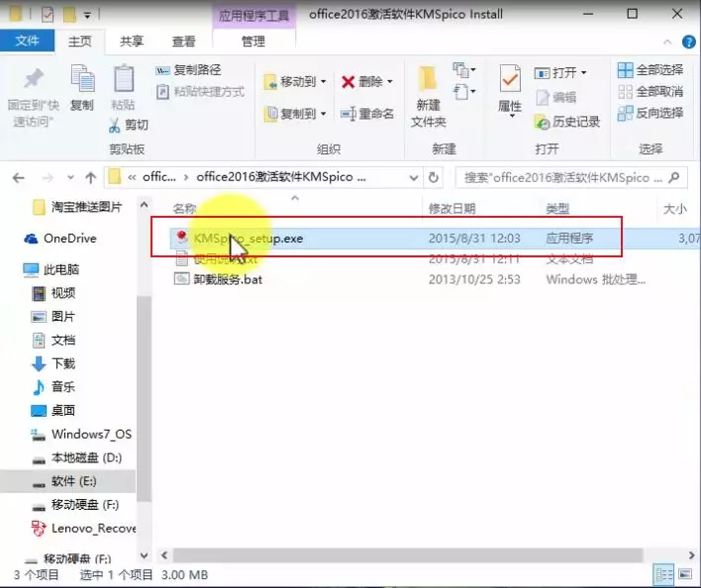Viewport: 701px width, 588px height.
Task: Click the navigation pane scroll-down arrow
Action: click(x=144, y=556)
